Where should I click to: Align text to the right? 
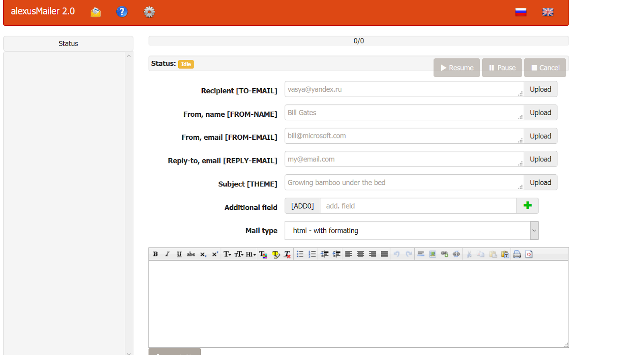point(372,254)
